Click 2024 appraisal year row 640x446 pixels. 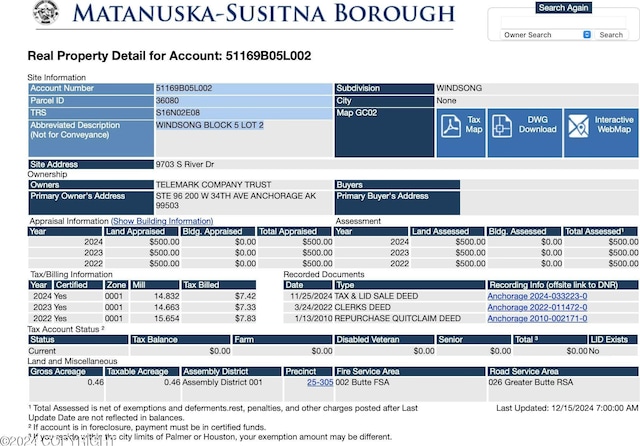(180, 242)
